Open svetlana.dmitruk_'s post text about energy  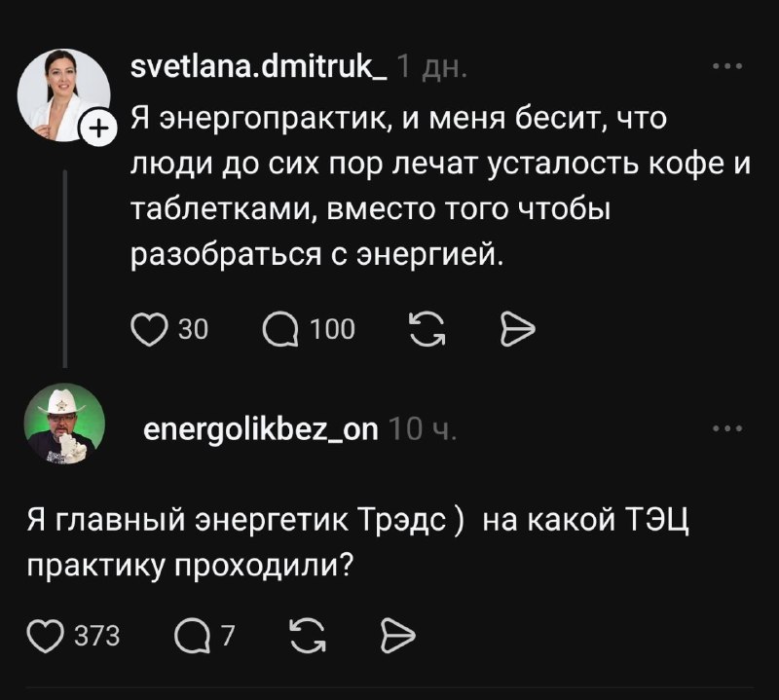click(438, 185)
